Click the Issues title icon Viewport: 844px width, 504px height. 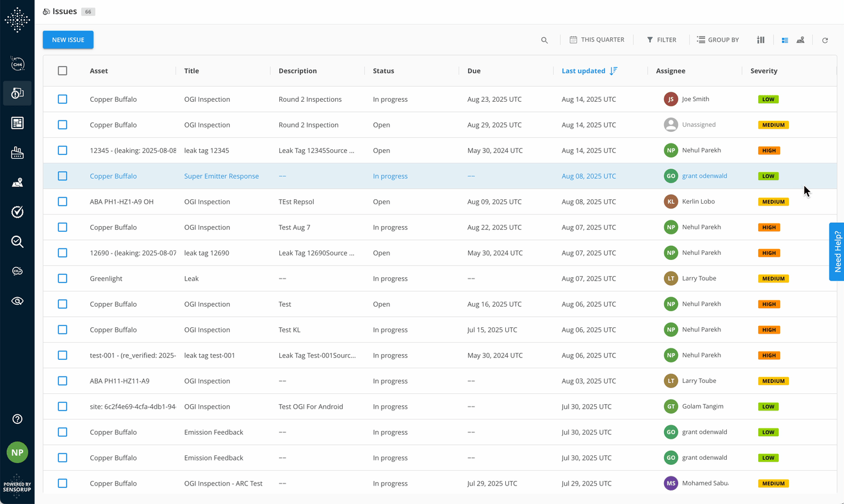46,12
